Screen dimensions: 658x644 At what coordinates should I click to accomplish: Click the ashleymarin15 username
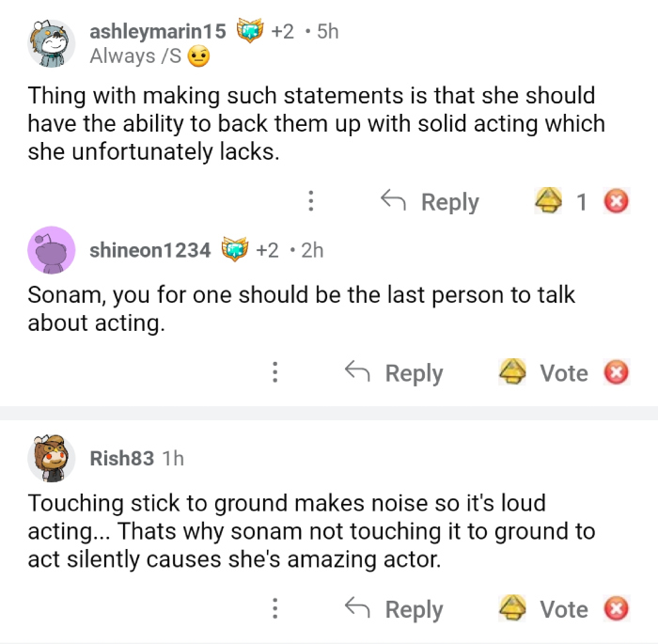coord(157,31)
